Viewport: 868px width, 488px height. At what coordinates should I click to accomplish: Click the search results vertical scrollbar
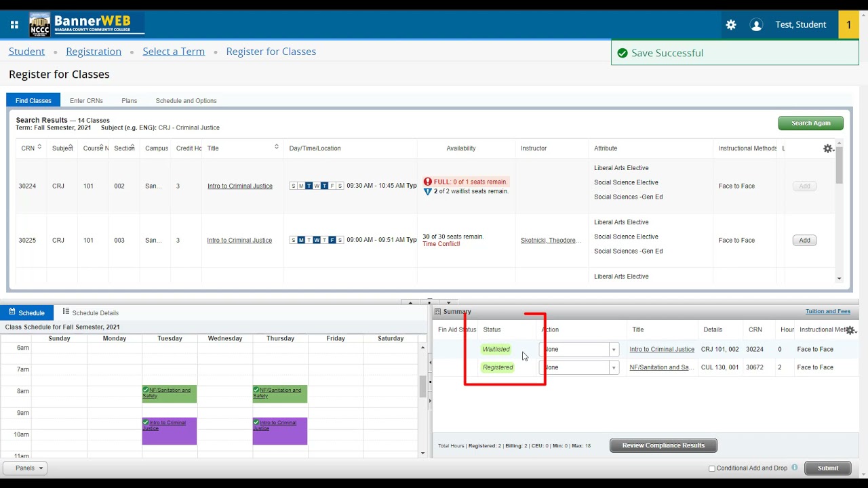coord(839,165)
